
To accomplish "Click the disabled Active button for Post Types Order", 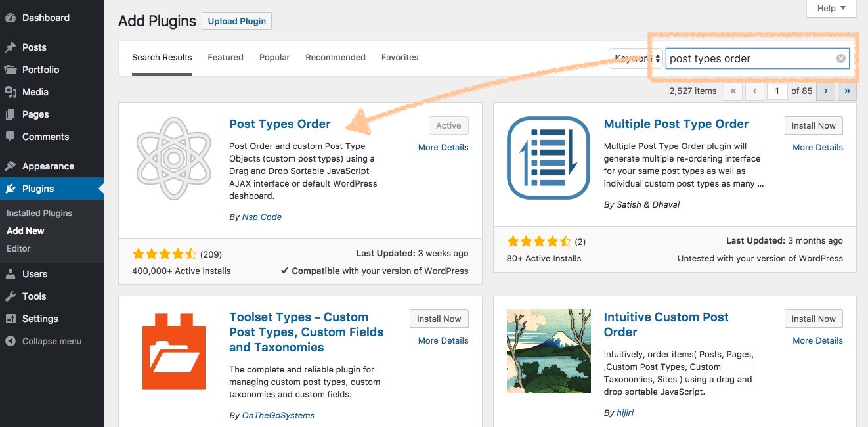I will click(448, 126).
